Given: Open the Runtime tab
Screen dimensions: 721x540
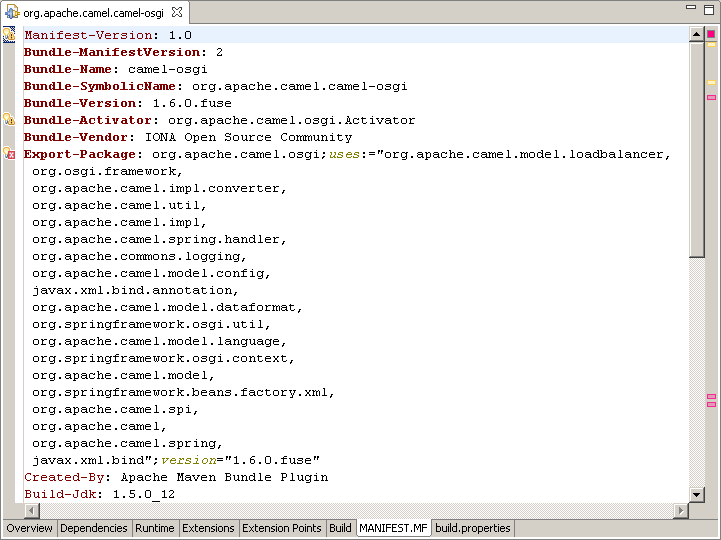Looking at the screenshot, I should coord(155,528).
